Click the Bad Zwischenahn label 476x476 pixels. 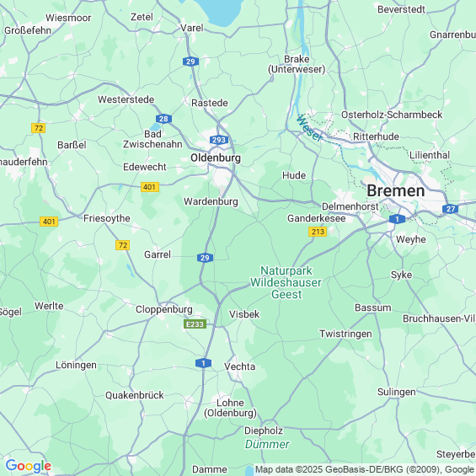(152, 139)
